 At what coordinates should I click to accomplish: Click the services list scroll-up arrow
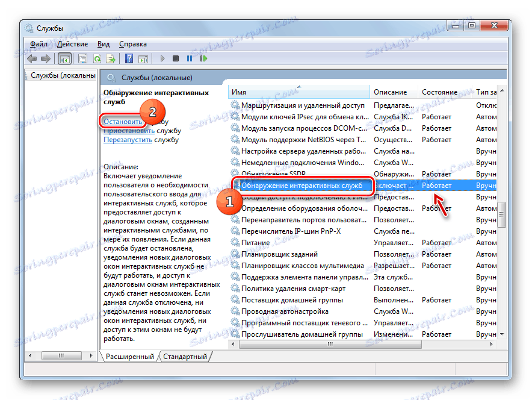point(502,90)
